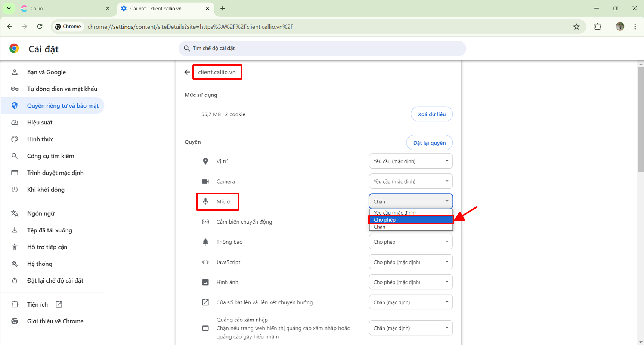Click the Hình ảnh image icon
The height and width of the screenshot is (345, 644).
tap(205, 282)
